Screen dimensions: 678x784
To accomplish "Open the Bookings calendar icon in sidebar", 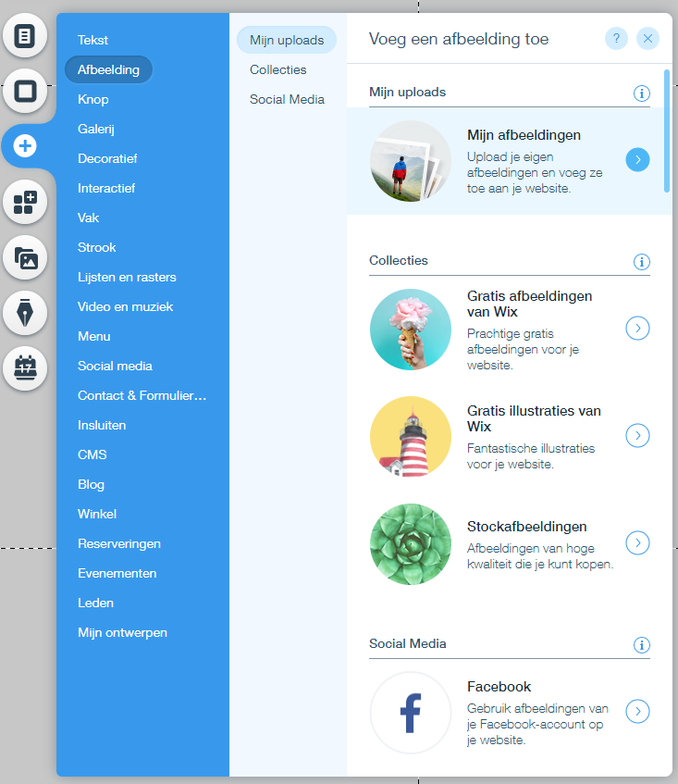I will tap(25, 368).
